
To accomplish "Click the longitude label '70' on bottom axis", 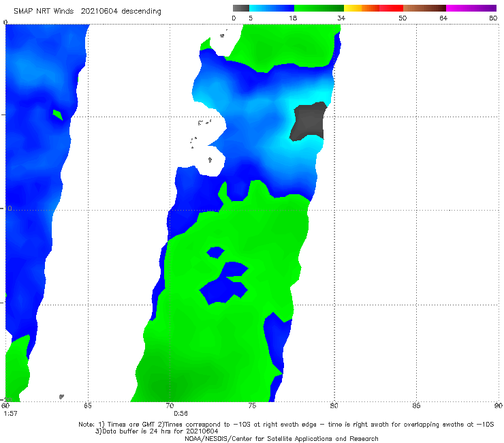I will pyautogui.click(x=170, y=406).
